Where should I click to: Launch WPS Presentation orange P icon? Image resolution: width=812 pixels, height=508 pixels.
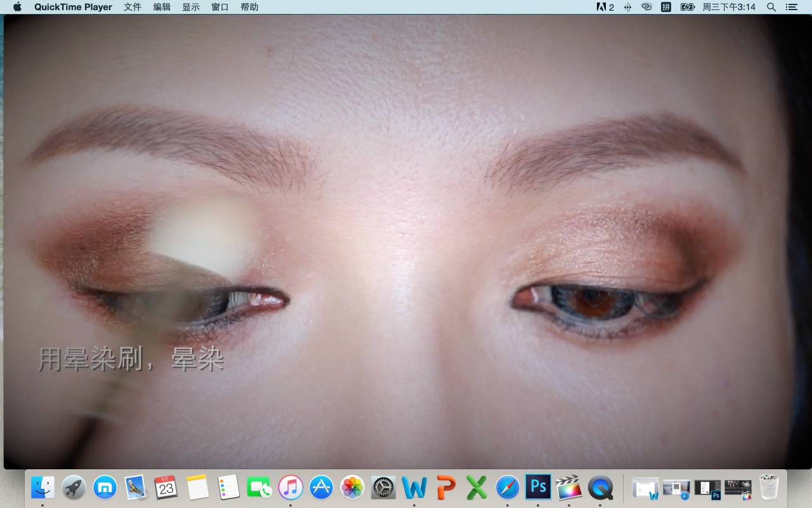(x=445, y=488)
